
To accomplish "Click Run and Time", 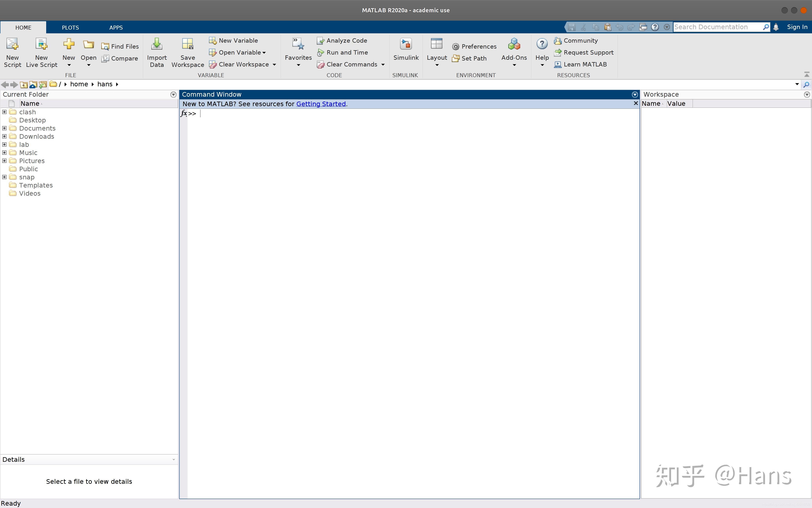I will (342, 52).
